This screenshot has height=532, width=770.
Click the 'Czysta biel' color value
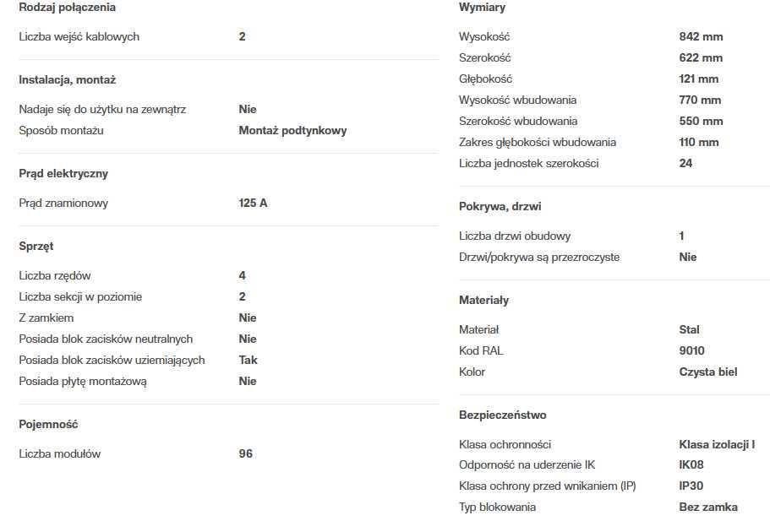coord(708,372)
